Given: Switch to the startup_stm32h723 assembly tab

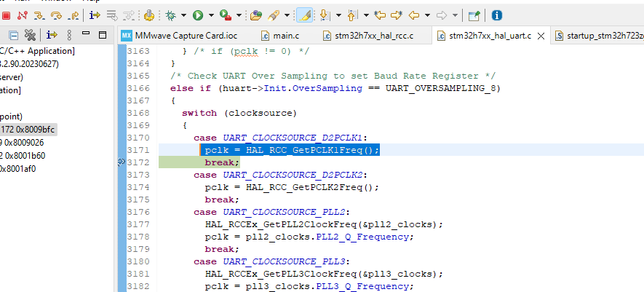Looking at the screenshot, I should coord(599,36).
